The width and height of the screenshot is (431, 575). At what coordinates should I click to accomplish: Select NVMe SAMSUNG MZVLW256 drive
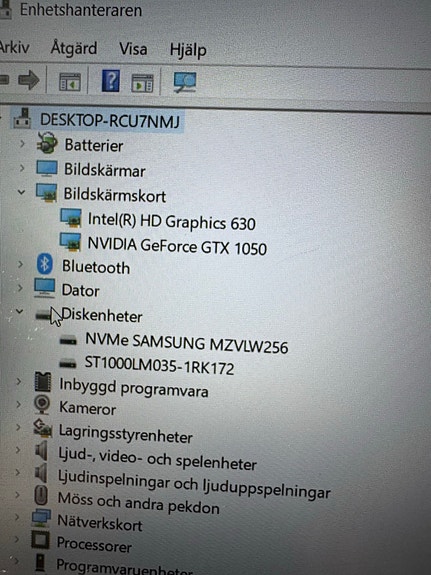(187, 344)
